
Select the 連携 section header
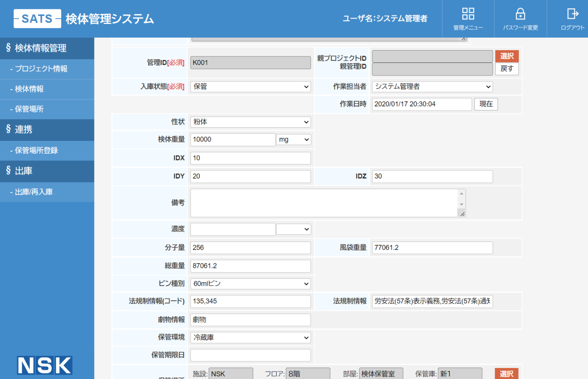point(47,130)
